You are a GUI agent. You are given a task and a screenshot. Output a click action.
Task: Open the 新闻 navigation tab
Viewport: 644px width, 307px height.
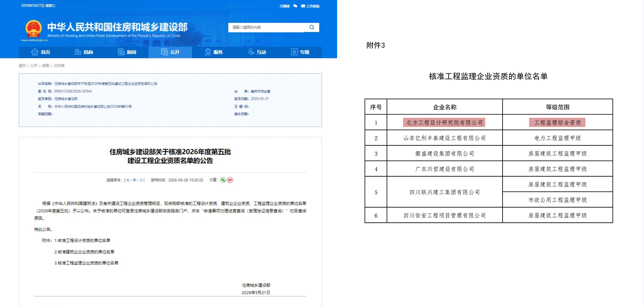pos(127,52)
